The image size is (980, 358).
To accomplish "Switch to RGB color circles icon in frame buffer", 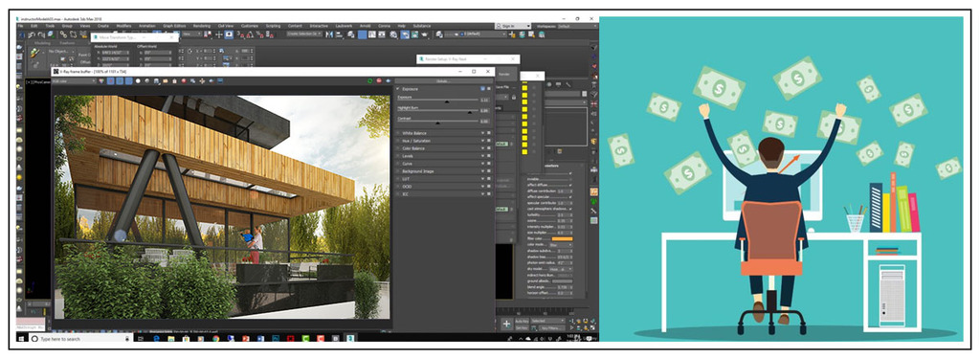I will tap(100, 80).
